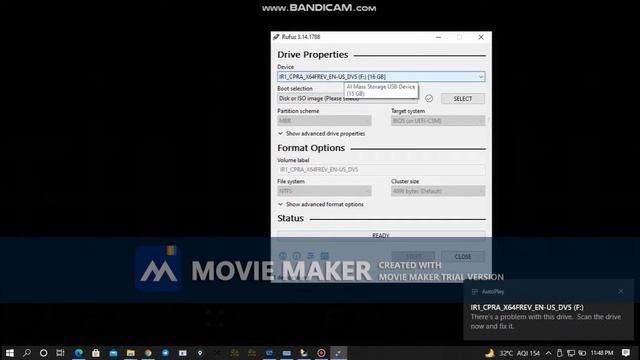Open Windows Start menu
This screenshot has height=360, width=640.
[x=9, y=353]
